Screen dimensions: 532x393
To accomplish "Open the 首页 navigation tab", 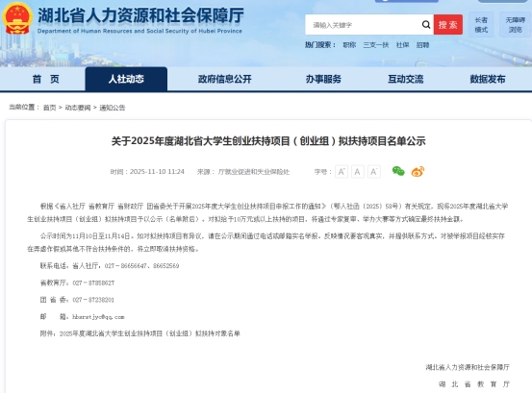I will (x=45, y=80).
